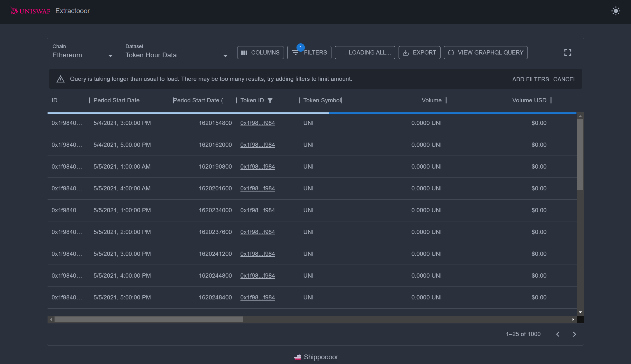
Task: Click the 1–25 of 1000 pagination text
Action: click(523, 334)
